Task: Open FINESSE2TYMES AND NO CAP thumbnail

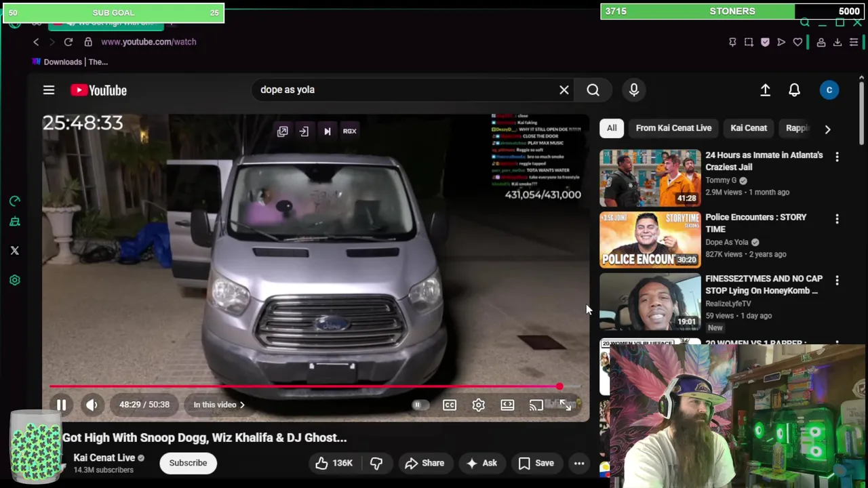Action: (x=650, y=302)
